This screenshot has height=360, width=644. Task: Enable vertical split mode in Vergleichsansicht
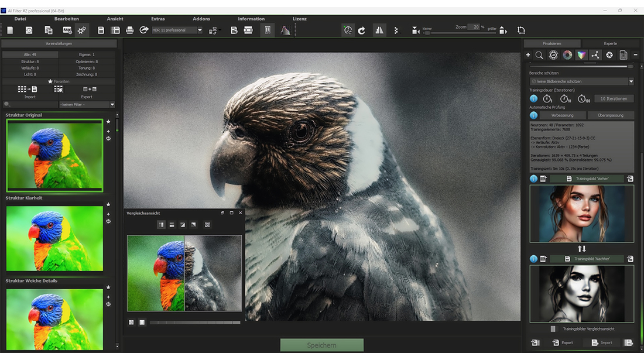click(x=161, y=225)
